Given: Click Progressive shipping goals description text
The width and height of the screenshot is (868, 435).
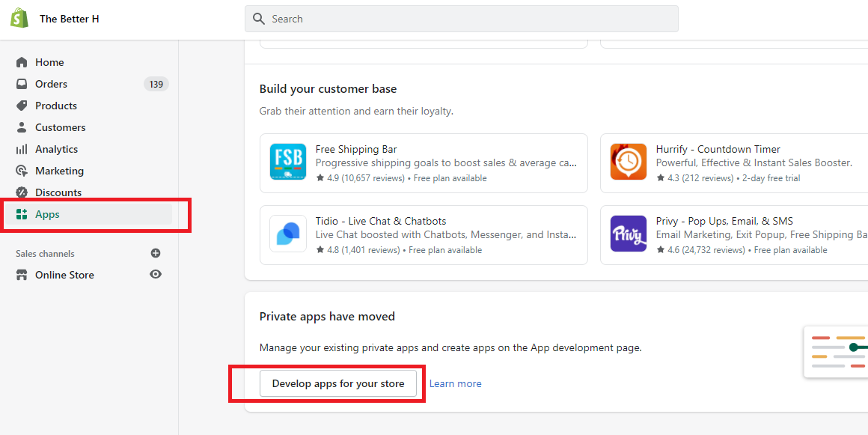Looking at the screenshot, I should point(446,163).
